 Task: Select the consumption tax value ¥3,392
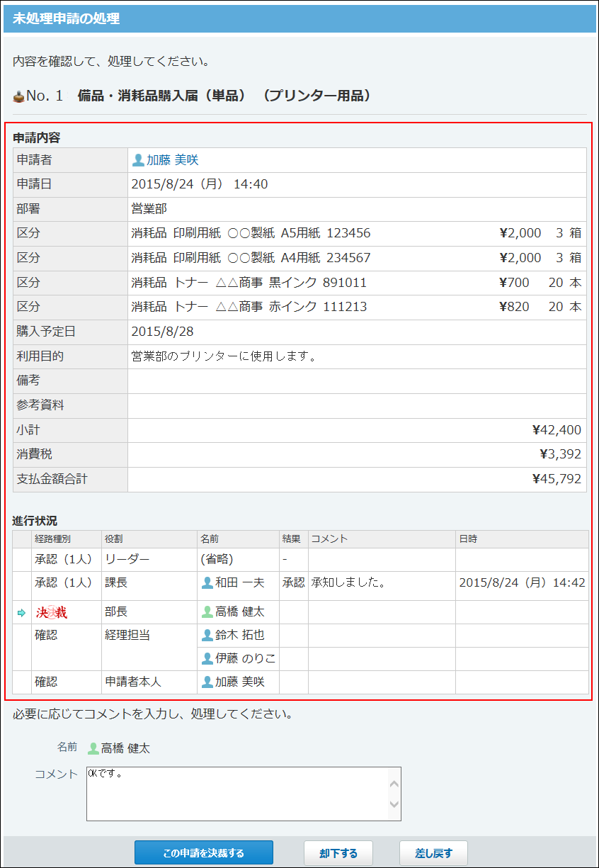560,454
